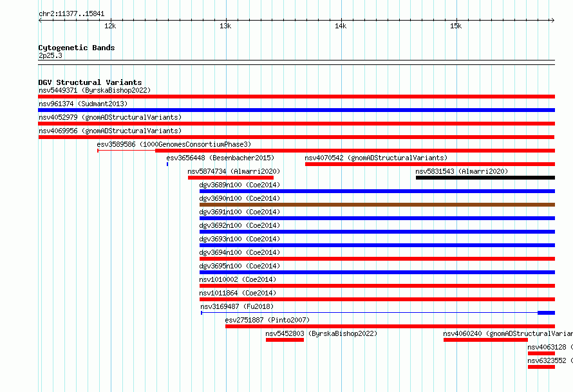
Task: Click the red dgv3694n100 variant bar
Action: 377,259
